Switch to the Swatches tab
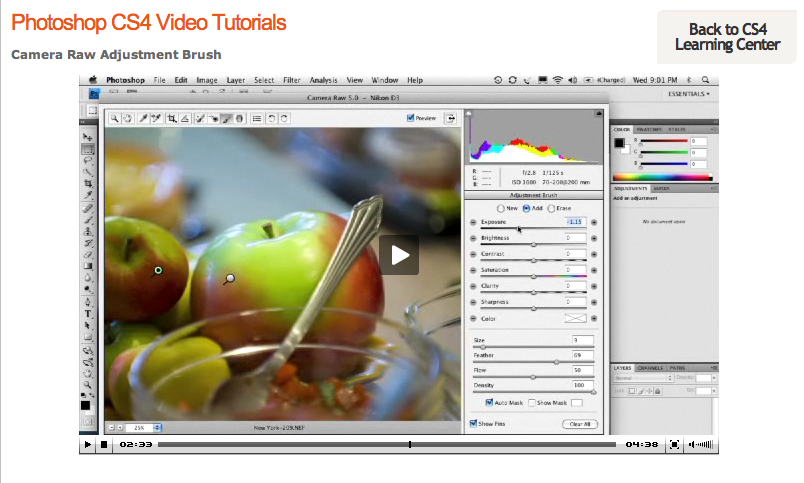 (x=649, y=130)
